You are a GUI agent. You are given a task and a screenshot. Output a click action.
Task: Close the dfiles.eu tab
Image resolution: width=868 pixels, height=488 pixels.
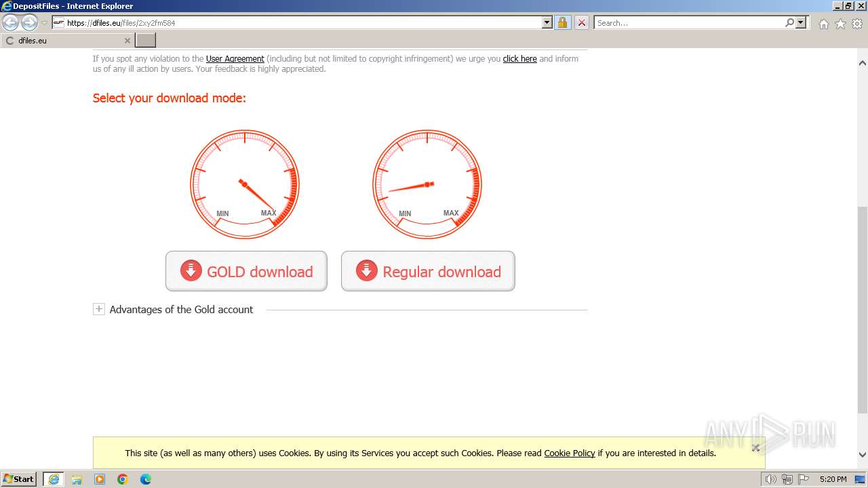tap(127, 41)
